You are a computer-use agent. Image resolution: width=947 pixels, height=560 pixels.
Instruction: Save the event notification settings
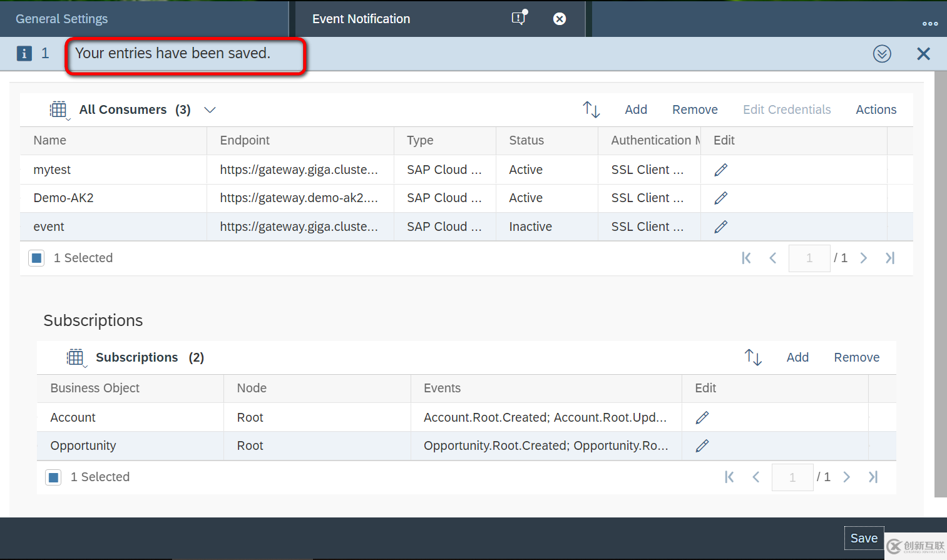(864, 537)
